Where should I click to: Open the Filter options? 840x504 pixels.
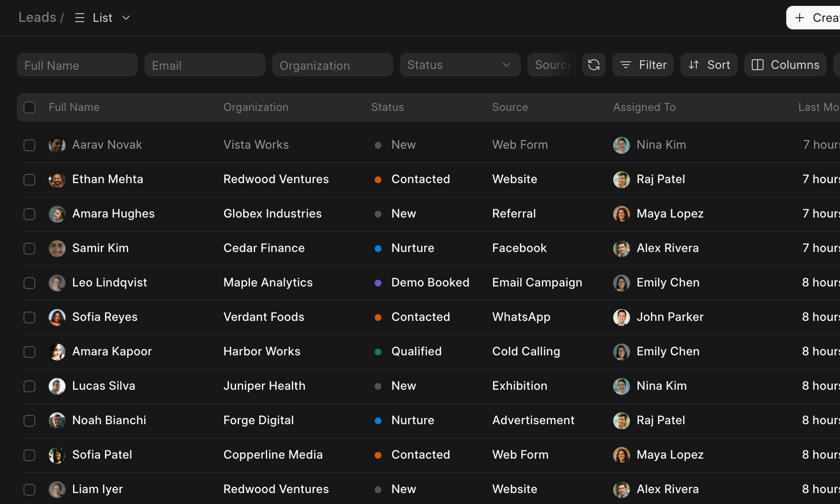pos(643,65)
